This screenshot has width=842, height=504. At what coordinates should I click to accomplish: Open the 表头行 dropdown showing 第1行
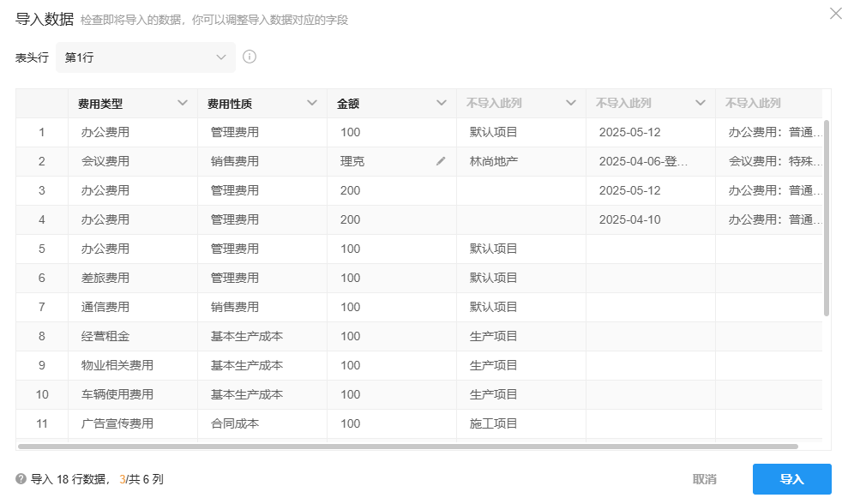click(146, 57)
